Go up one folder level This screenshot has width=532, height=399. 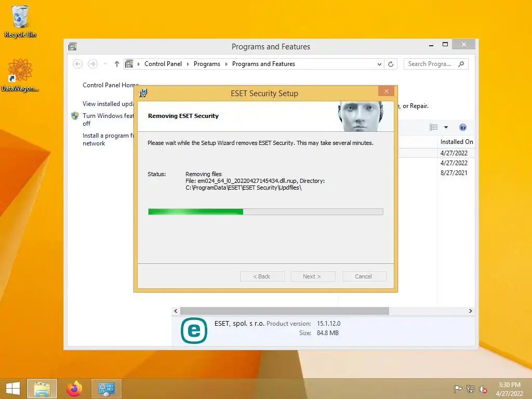coord(117,64)
